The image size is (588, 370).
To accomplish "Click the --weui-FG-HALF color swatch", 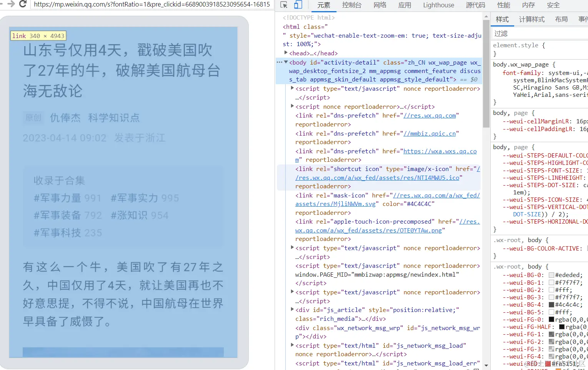I will [x=562, y=327].
